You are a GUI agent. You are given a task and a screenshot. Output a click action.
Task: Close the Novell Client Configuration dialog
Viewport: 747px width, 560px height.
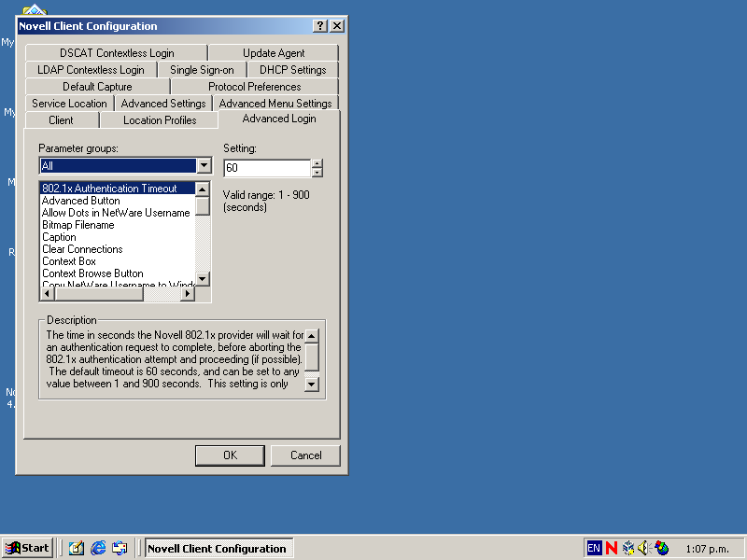tap(337, 26)
